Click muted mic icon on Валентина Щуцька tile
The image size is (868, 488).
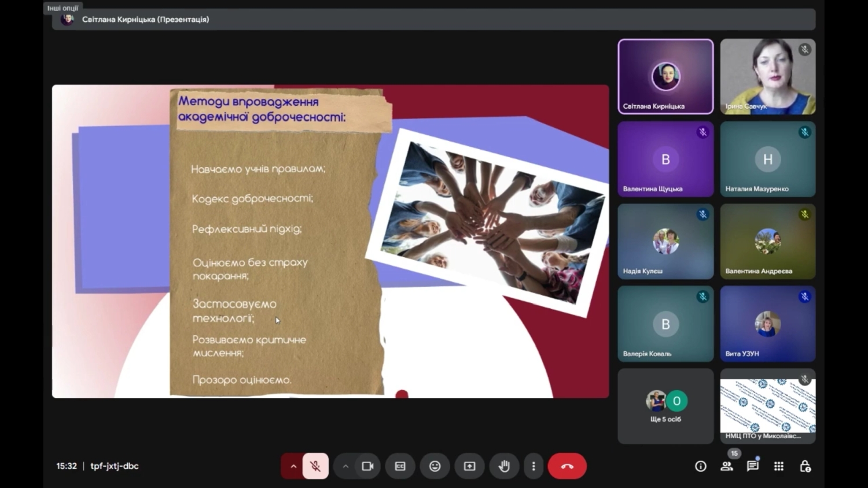point(703,132)
